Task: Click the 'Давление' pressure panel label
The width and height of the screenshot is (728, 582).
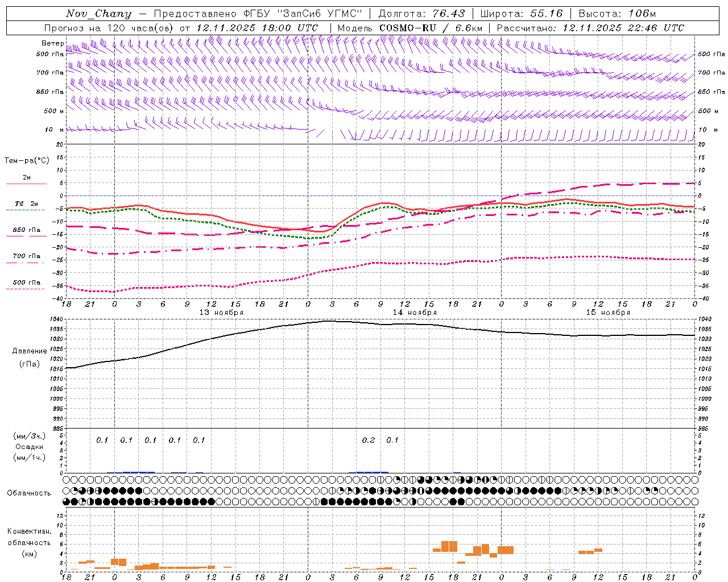Action: (x=30, y=351)
